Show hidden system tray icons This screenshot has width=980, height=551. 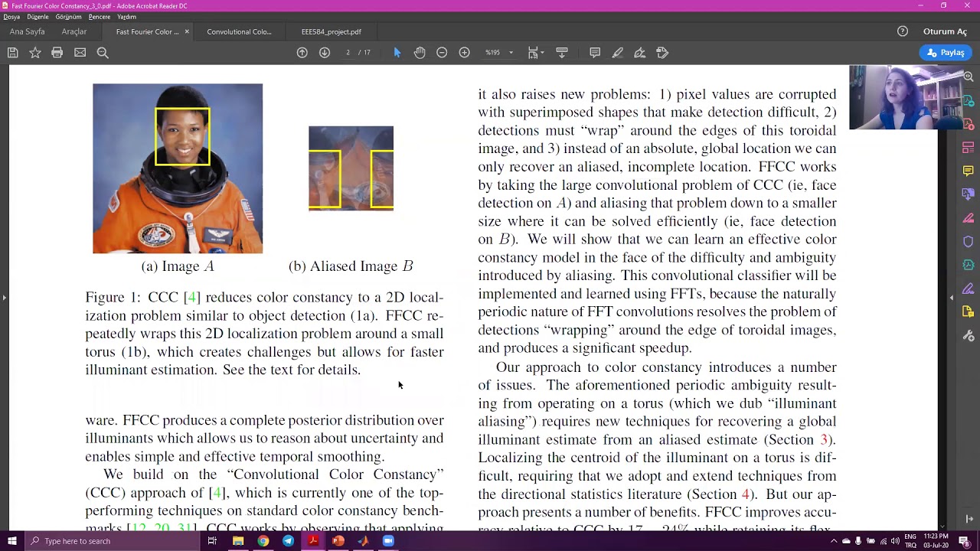[834, 541]
